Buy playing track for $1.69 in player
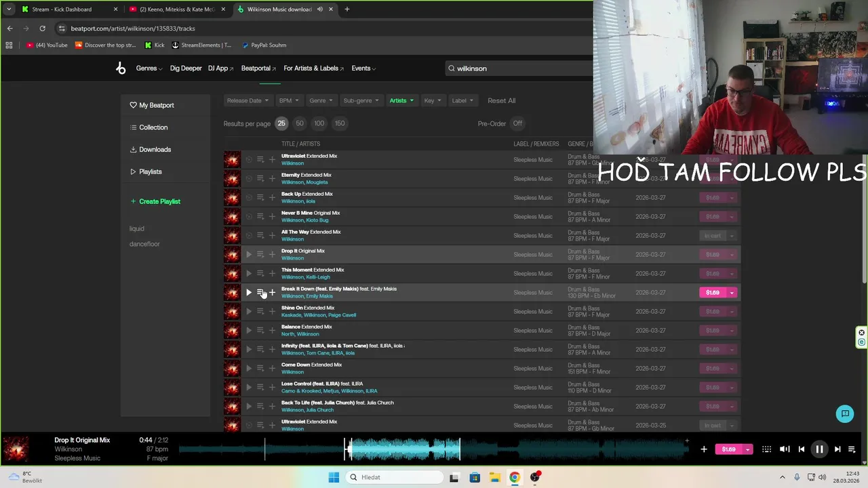Screen dimensions: 868x488 [729, 449]
